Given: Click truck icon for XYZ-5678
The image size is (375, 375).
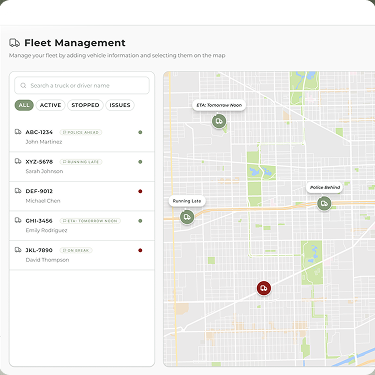Looking at the screenshot, I should [18, 161].
